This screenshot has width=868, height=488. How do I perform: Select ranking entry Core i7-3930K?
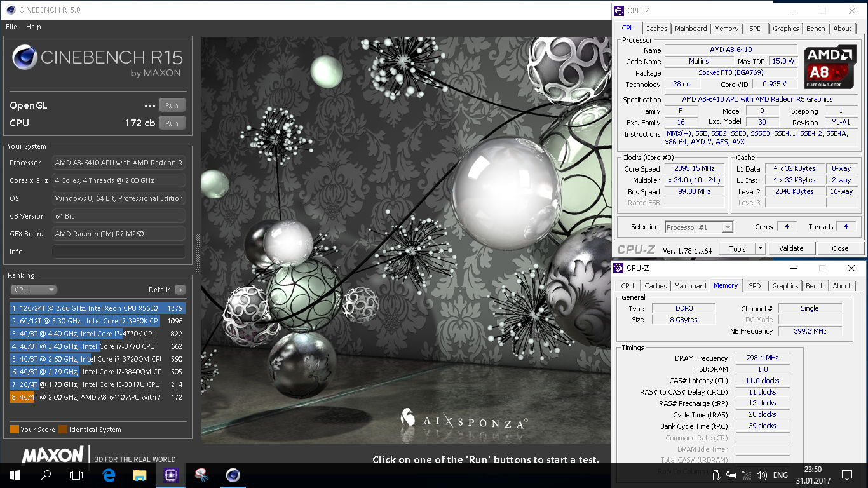98,321
